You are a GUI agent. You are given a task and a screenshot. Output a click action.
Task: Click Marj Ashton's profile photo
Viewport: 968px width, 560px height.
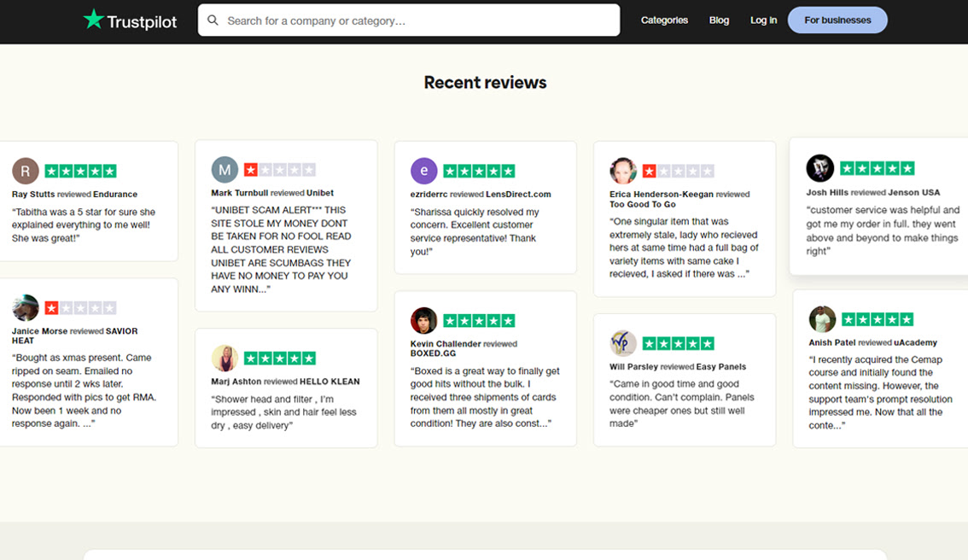coord(225,358)
